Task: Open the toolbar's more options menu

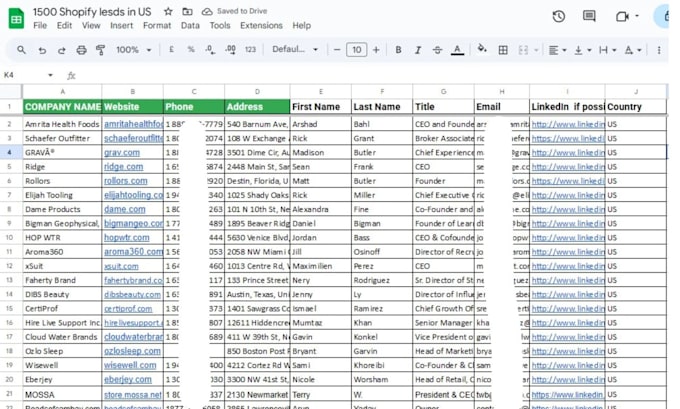Action: (x=659, y=50)
